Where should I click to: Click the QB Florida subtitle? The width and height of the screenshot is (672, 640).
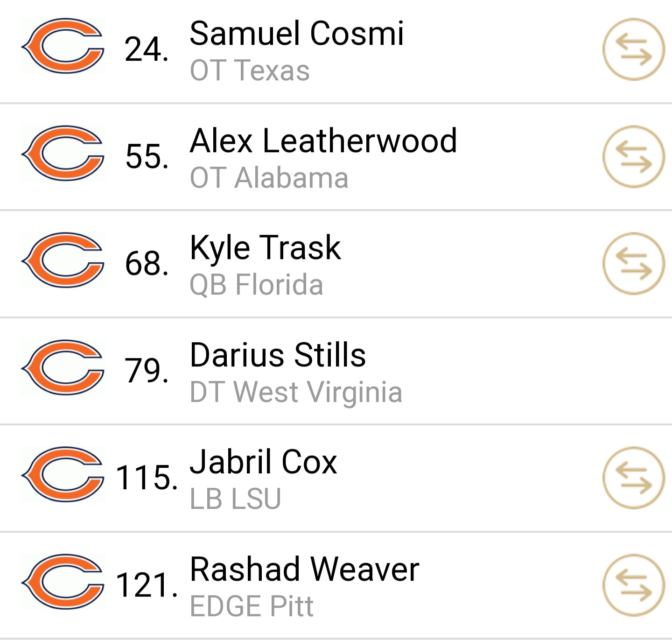click(x=256, y=285)
